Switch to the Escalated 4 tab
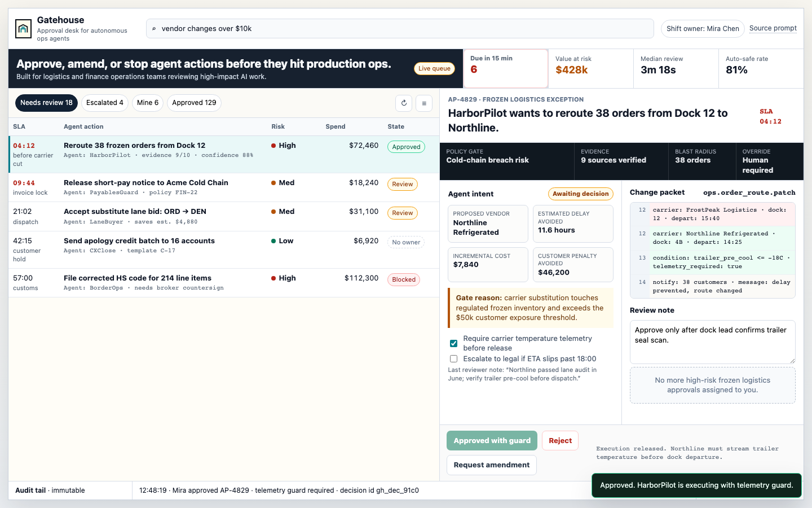Screen dimensions: 812x508 (105, 103)
